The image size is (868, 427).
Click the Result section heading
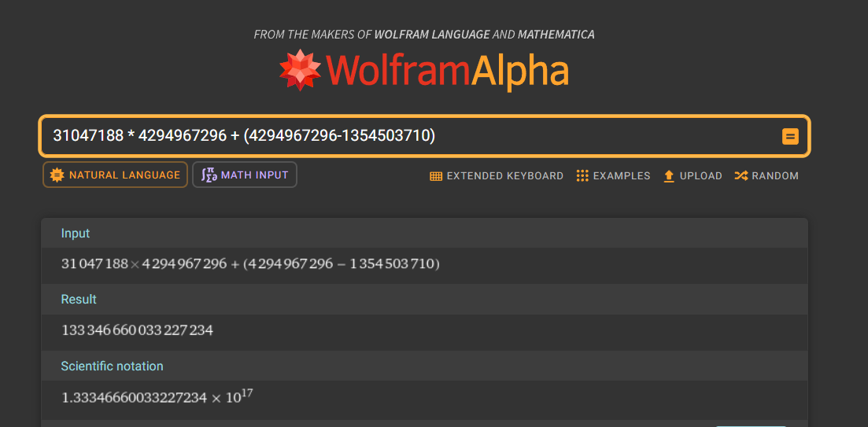[79, 300]
